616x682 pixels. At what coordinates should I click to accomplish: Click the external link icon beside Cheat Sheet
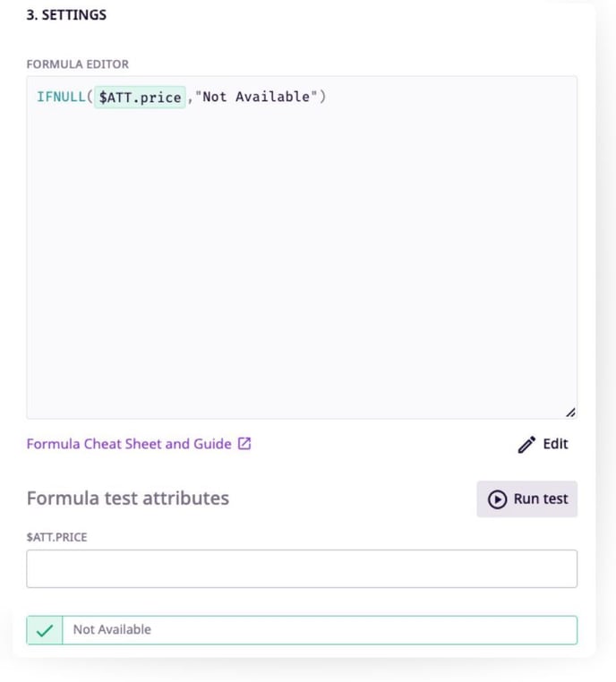coord(244,444)
